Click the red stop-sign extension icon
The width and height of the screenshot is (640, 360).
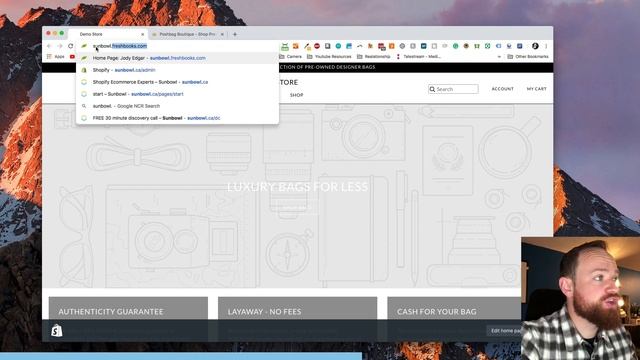pos(317,46)
